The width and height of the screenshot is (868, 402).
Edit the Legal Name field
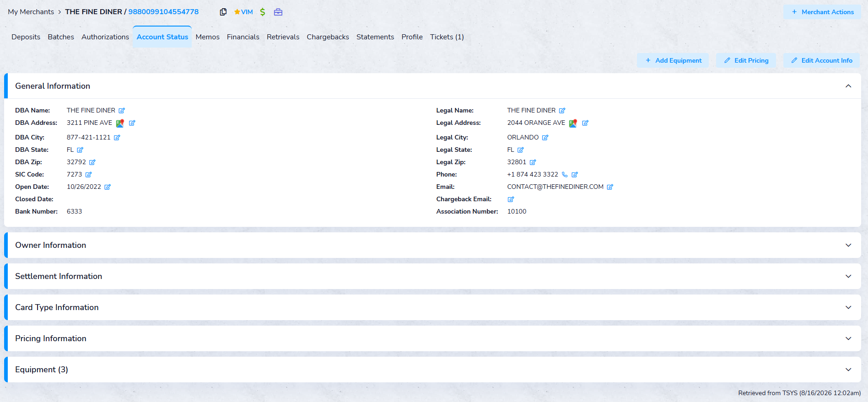tap(562, 111)
